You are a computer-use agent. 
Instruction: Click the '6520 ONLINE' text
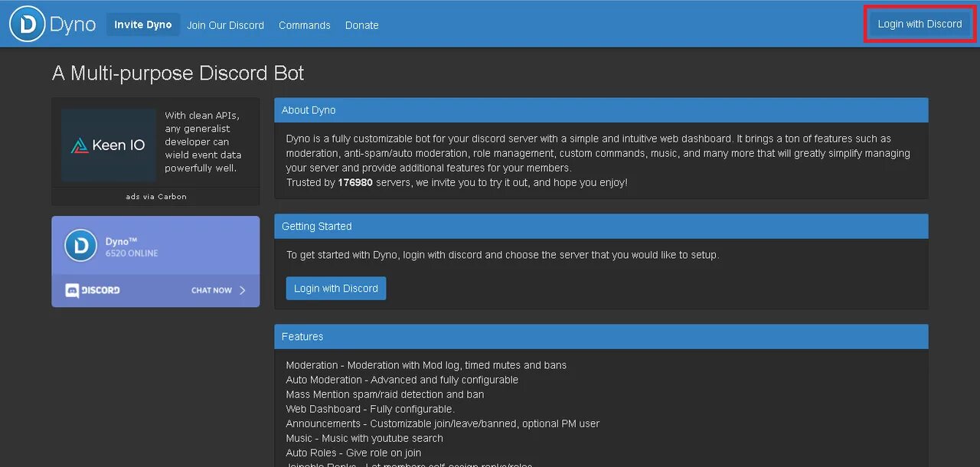point(132,253)
